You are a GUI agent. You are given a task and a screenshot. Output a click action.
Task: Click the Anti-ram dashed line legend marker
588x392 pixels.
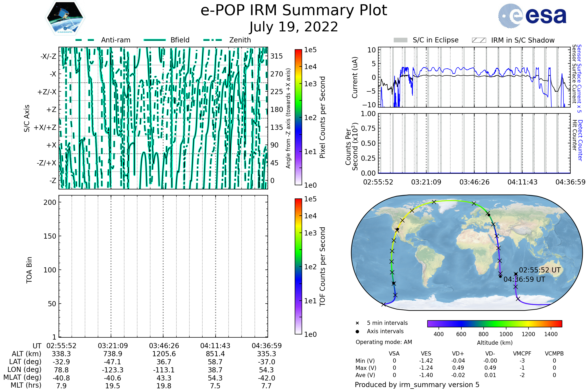(85, 40)
